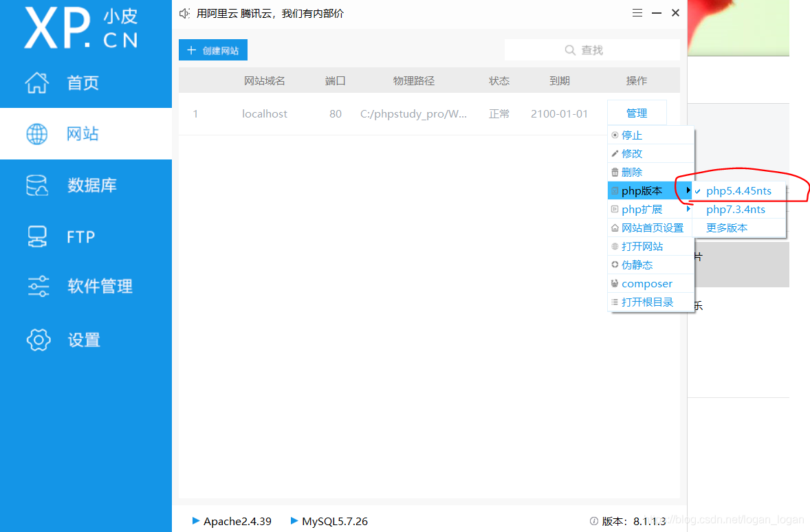Select php5.4.45nts as active PHP version
The width and height of the screenshot is (810, 532).
pyautogui.click(x=741, y=190)
